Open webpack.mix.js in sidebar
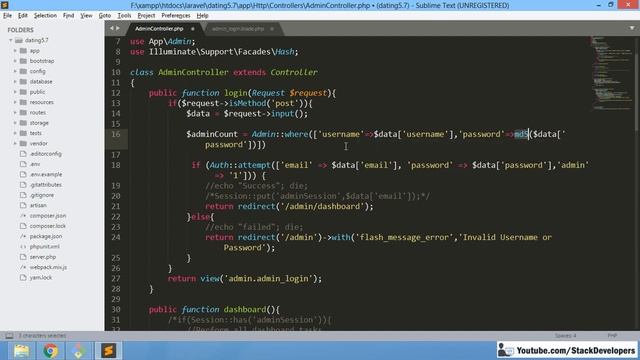 click(x=48, y=267)
